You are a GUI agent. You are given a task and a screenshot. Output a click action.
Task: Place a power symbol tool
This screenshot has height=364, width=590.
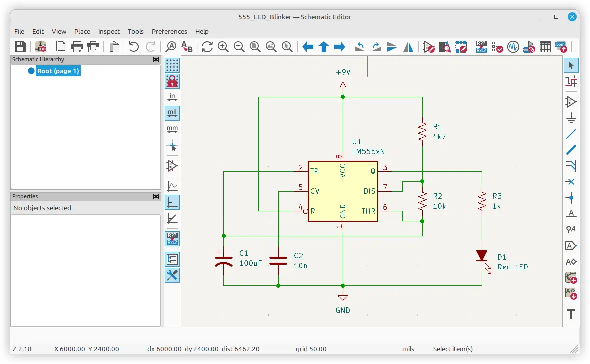pos(571,118)
